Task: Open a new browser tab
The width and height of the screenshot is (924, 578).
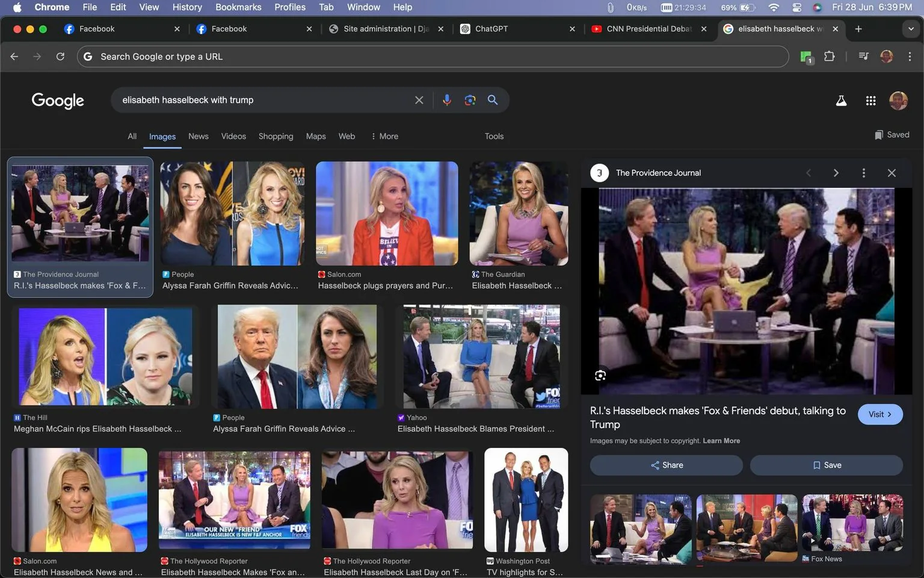Action: [858, 29]
